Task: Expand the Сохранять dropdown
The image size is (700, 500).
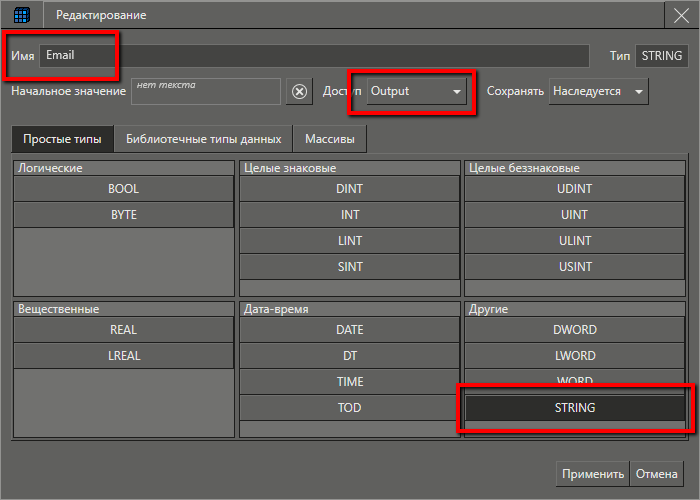Action: point(598,91)
